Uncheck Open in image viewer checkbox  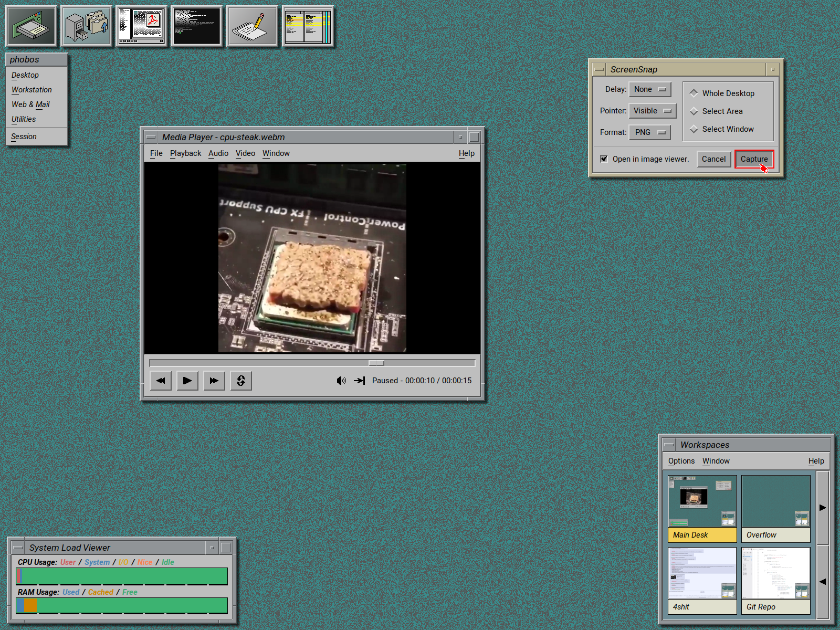click(x=604, y=159)
